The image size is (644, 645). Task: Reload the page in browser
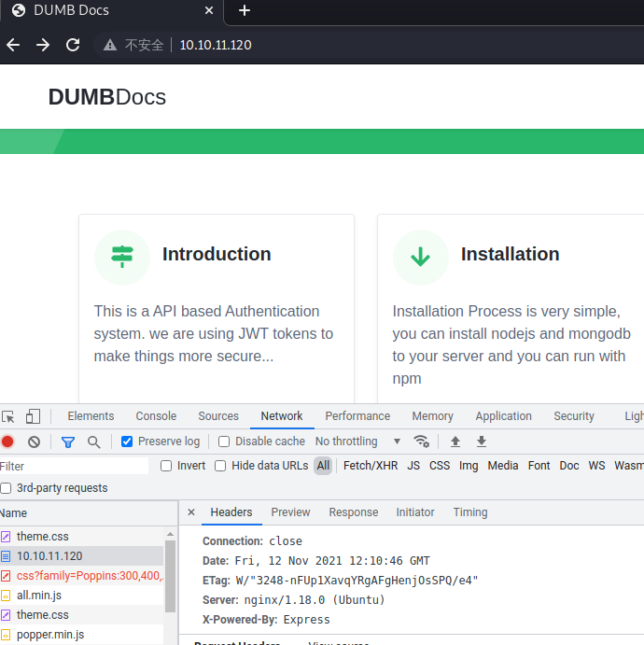point(72,45)
